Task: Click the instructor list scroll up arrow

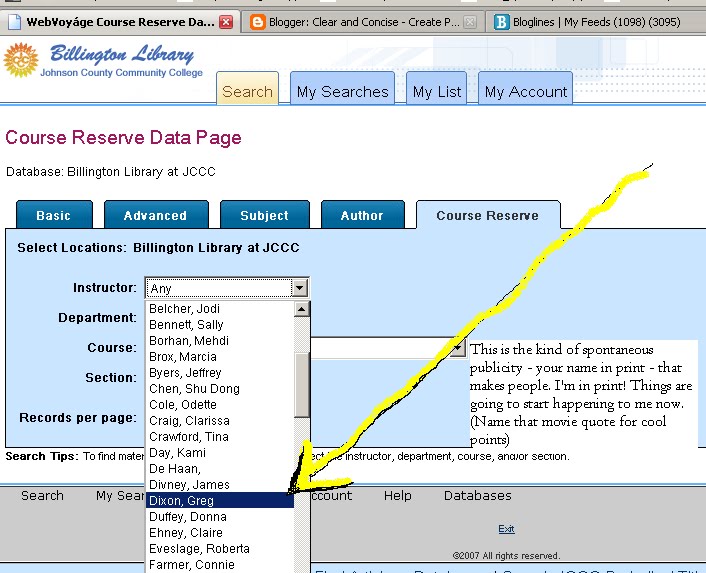Action: (x=302, y=309)
